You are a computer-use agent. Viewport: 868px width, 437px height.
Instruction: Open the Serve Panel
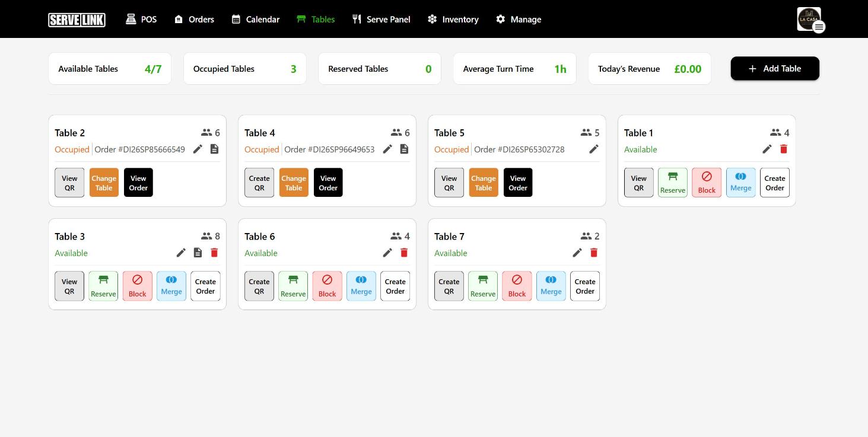coord(381,19)
